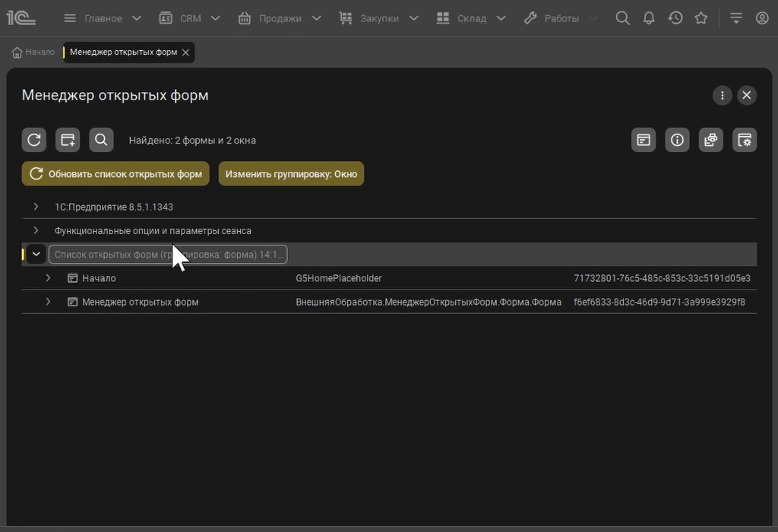This screenshot has height=532, width=778.
Task: Open the three-dot more menu of the form
Action: click(723, 95)
